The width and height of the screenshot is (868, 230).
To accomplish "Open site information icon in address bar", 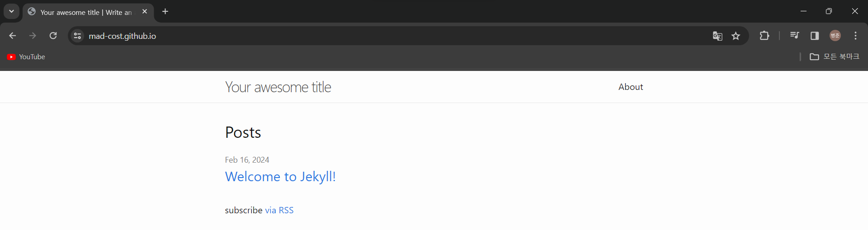I will [x=78, y=36].
